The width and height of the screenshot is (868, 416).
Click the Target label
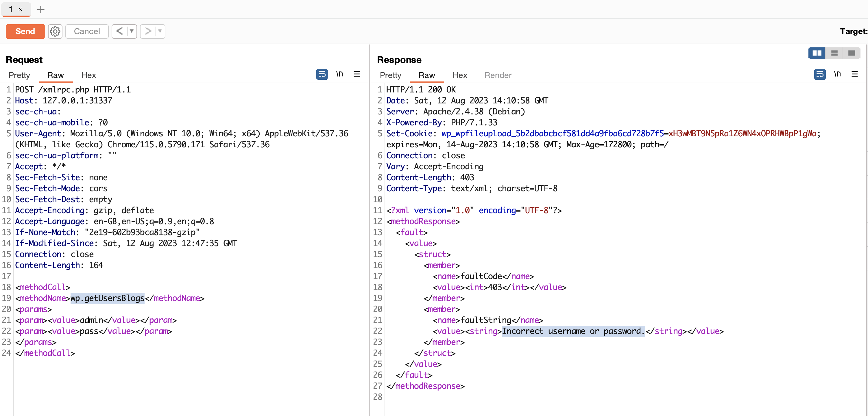pyautogui.click(x=854, y=31)
